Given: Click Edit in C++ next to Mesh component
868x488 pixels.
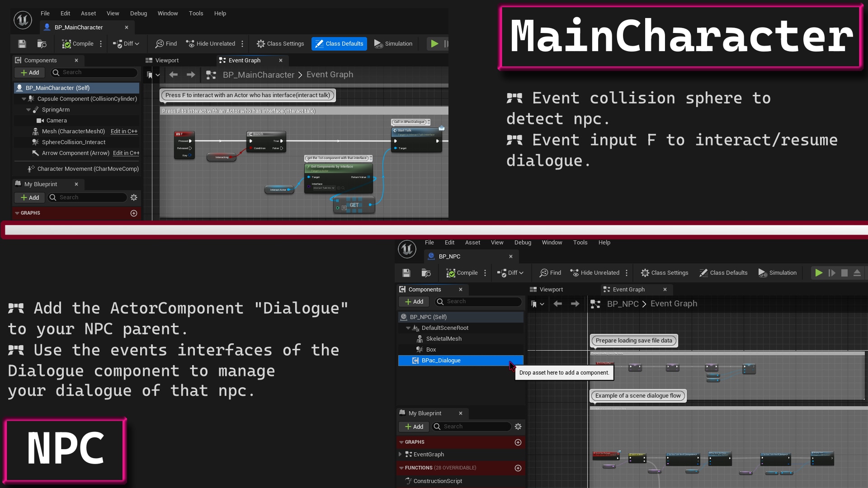Looking at the screenshot, I should click(124, 131).
